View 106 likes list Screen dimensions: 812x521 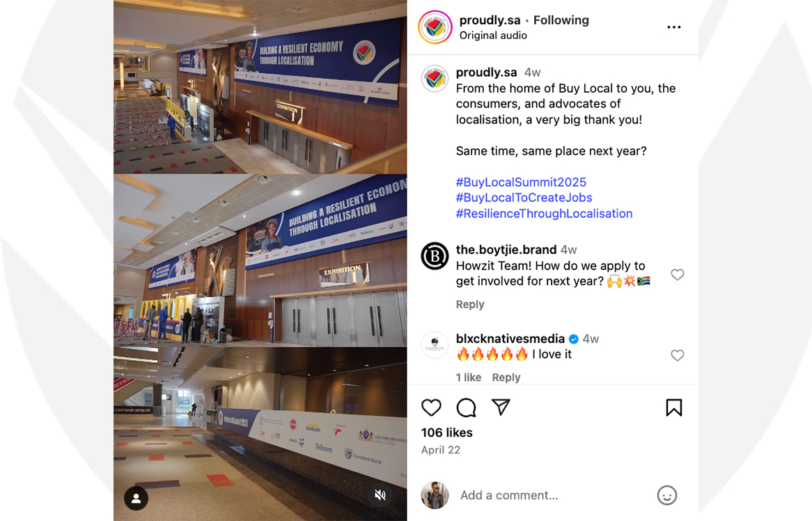[447, 433]
